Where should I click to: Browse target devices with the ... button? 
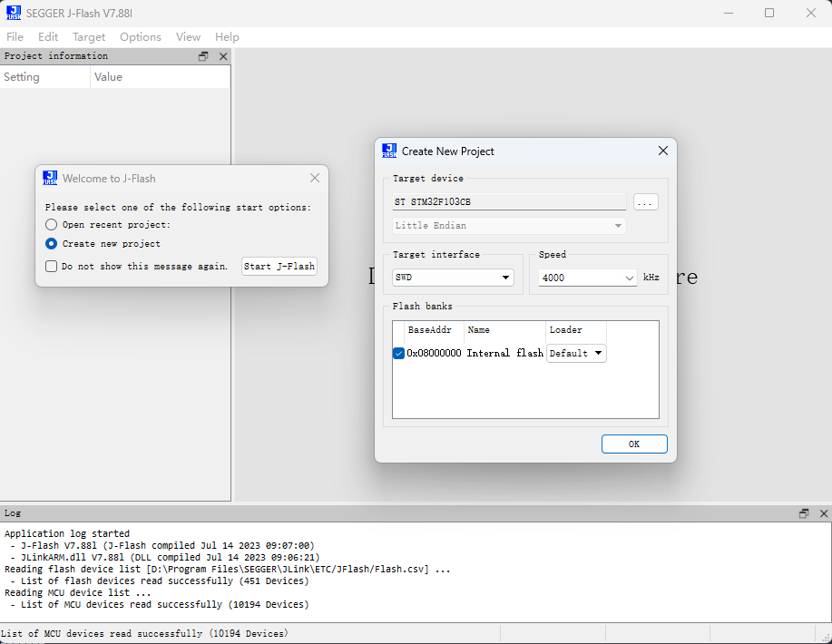tap(645, 202)
